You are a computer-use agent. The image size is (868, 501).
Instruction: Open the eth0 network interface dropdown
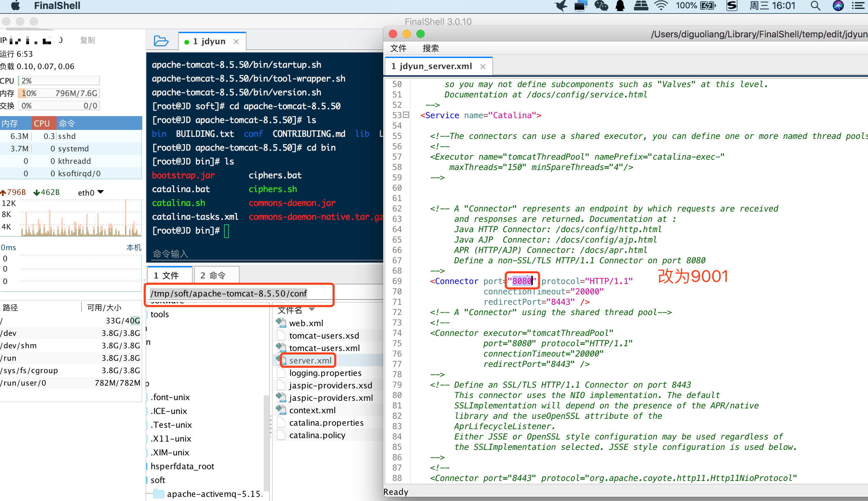[x=100, y=192]
